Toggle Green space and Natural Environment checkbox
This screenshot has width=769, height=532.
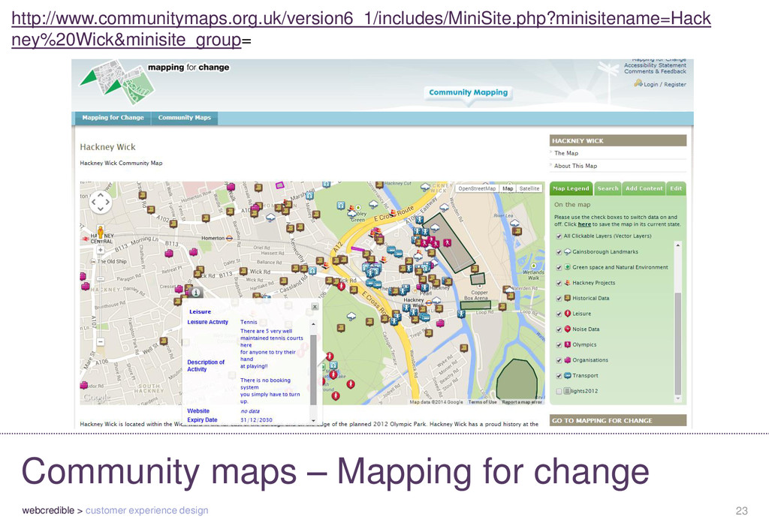pos(559,267)
